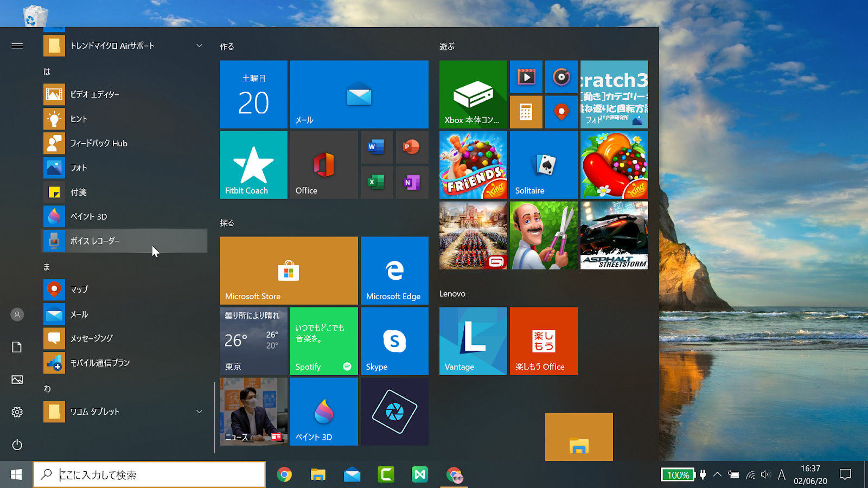
Task: Open the Office tile
Action: pyautogui.click(x=324, y=165)
